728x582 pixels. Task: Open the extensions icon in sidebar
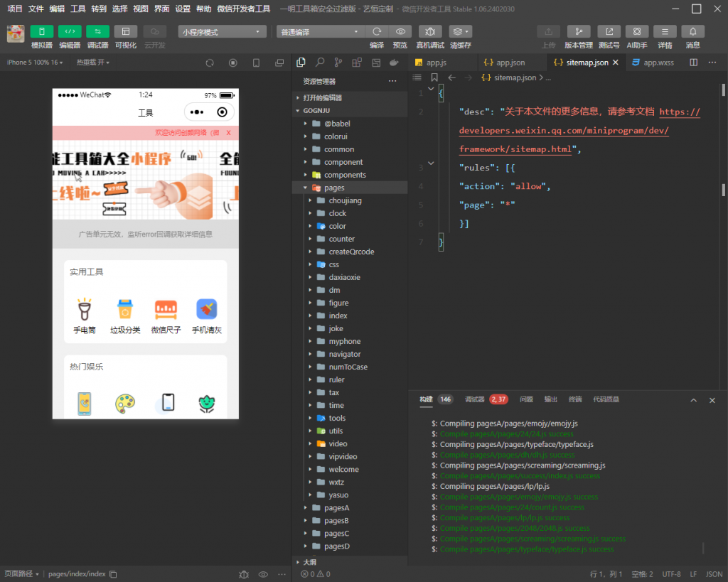pyautogui.click(x=357, y=63)
